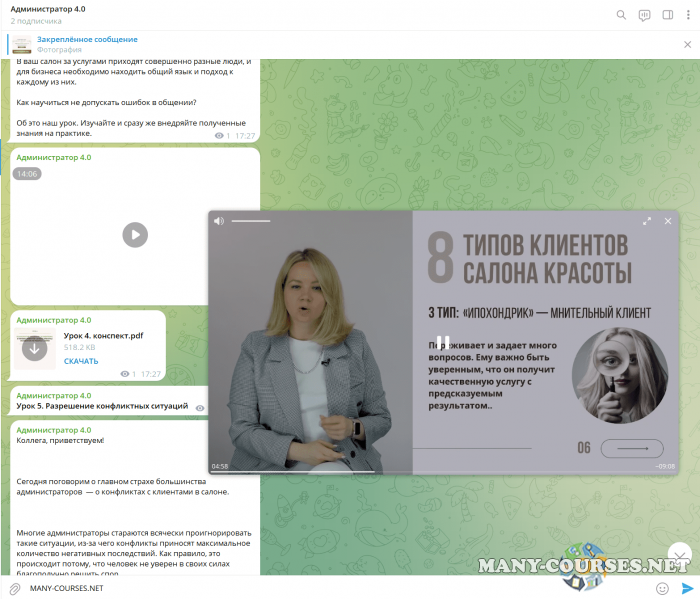The image size is (700, 599).
Task: Adjust the video player volume slider
Action: [251, 221]
